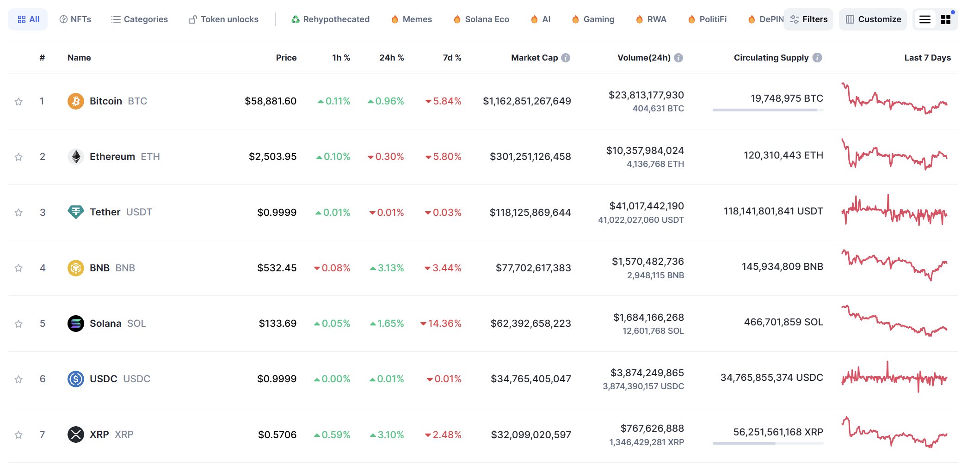The width and height of the screenshot is (980, 465).
Task: Open the NFTs tab
Action: click(75, 19)
